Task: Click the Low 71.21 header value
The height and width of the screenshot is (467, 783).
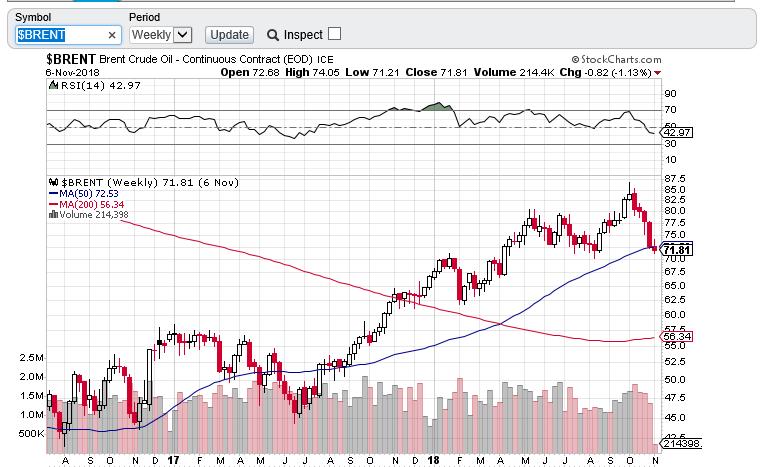Action: click(372, 72)
